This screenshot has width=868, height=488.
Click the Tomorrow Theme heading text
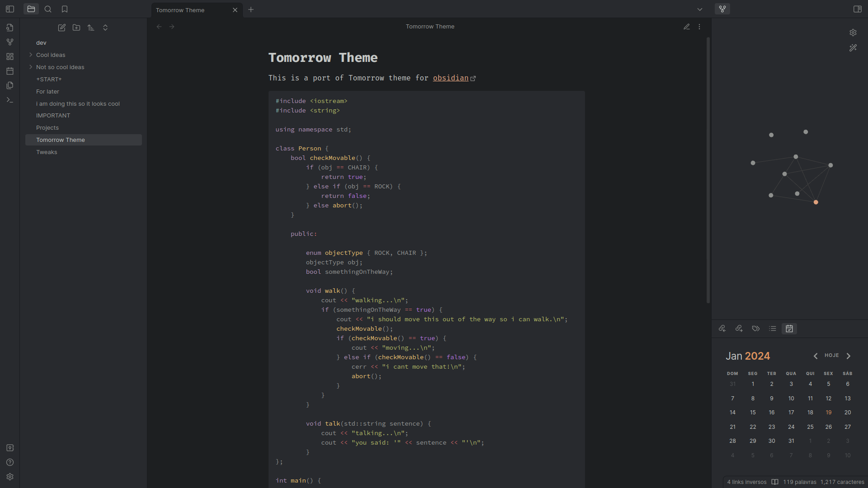[x=323, y=58]
